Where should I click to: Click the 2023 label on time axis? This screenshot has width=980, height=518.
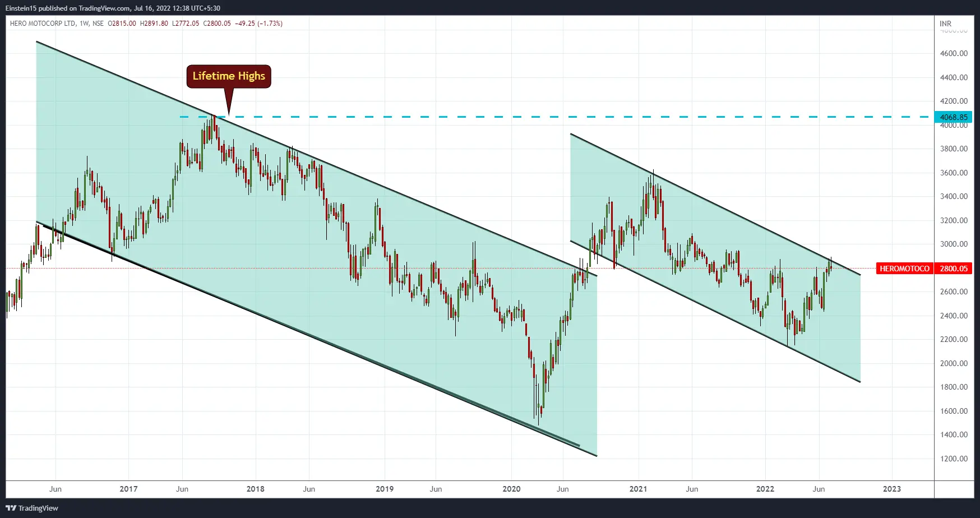[891, 489]
